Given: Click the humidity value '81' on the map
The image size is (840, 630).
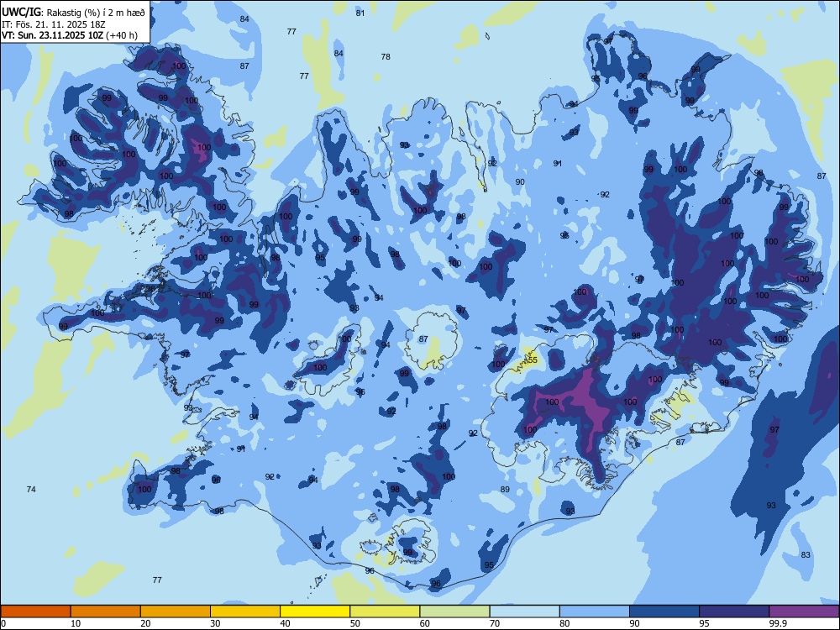Looking at the screenshot, I should (360, 13).
